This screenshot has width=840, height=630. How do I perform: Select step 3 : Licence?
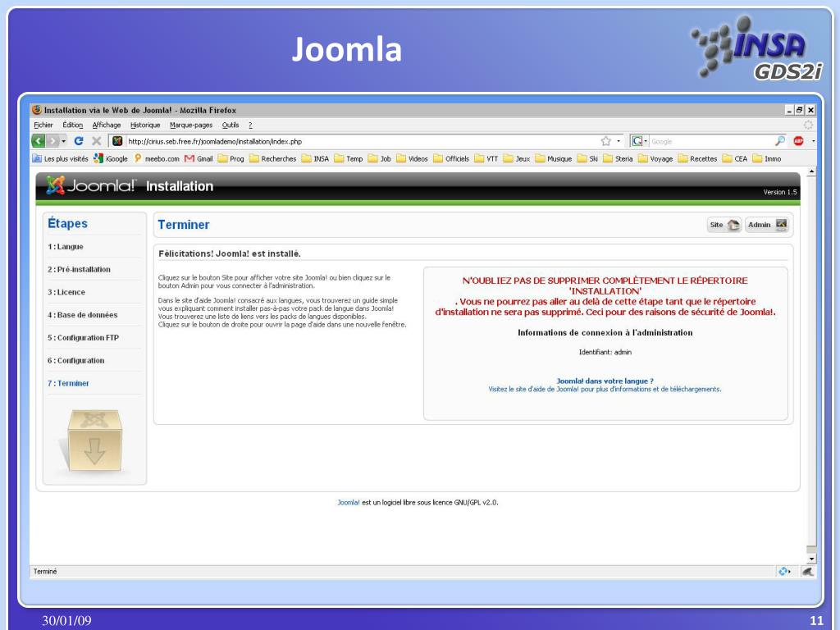click(66, 292)
